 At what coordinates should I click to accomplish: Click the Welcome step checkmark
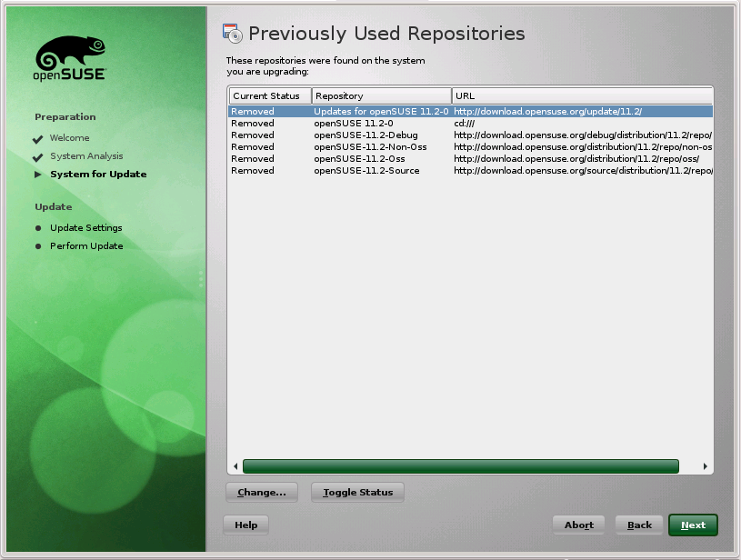click(x=38, y=139)
